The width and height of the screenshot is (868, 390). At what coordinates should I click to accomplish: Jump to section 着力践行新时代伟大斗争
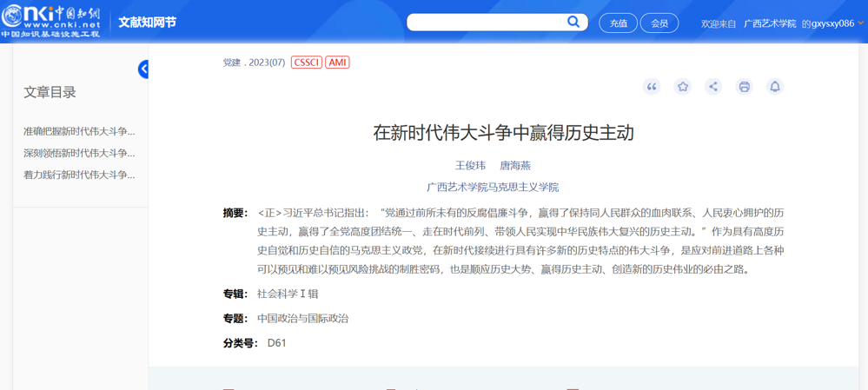coord(79,175)
